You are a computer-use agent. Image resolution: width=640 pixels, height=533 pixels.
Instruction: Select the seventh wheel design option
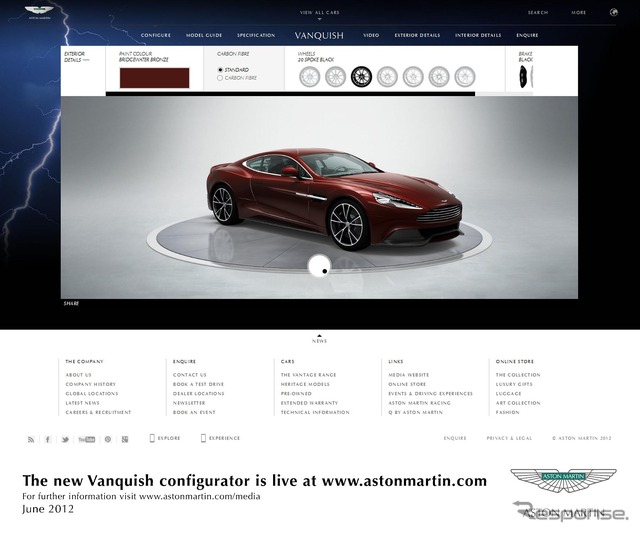tap(464, 76)
